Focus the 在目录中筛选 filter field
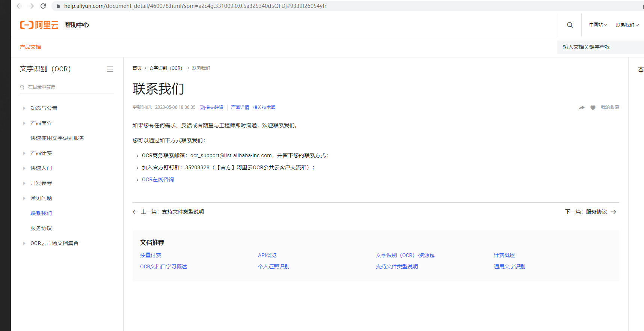Viewport: 644px width, 331px height. click(x=67, y=87)
